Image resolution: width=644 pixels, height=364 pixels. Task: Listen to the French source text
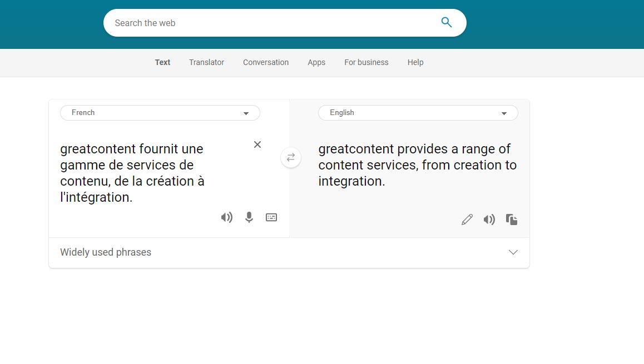tap(227, 217)
